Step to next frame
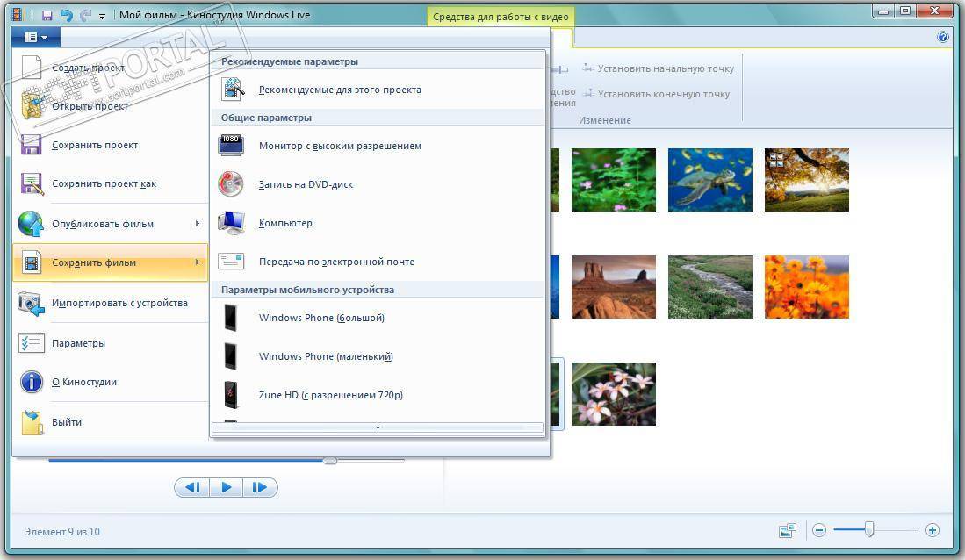The width and height of the screenshot is (965, 560). click(260, 487)
